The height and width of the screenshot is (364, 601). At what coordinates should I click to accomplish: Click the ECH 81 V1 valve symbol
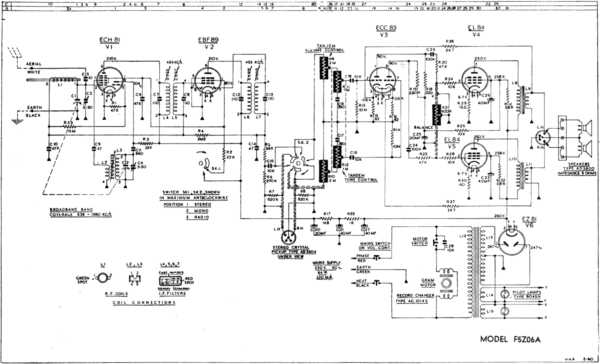click(110, 80)
